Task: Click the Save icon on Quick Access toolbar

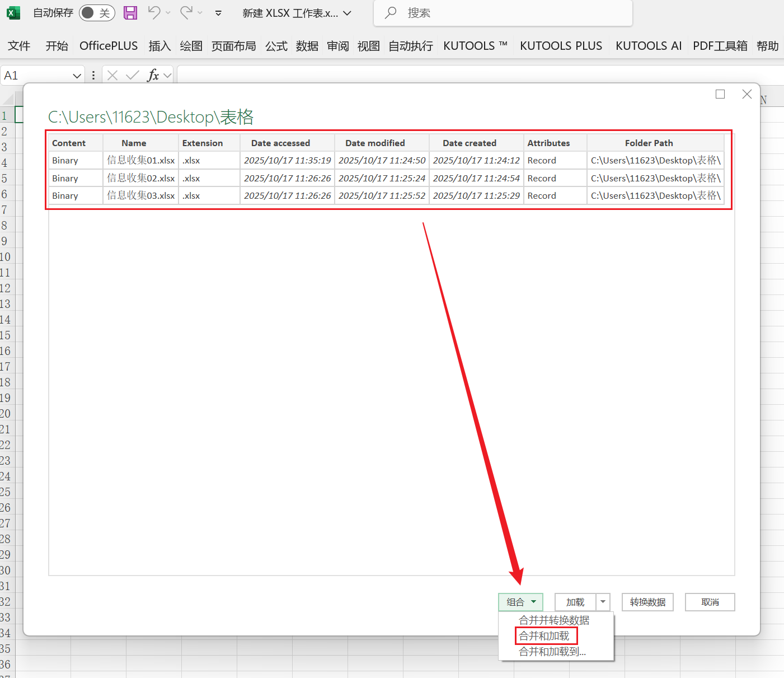Action: coord(130,12)
